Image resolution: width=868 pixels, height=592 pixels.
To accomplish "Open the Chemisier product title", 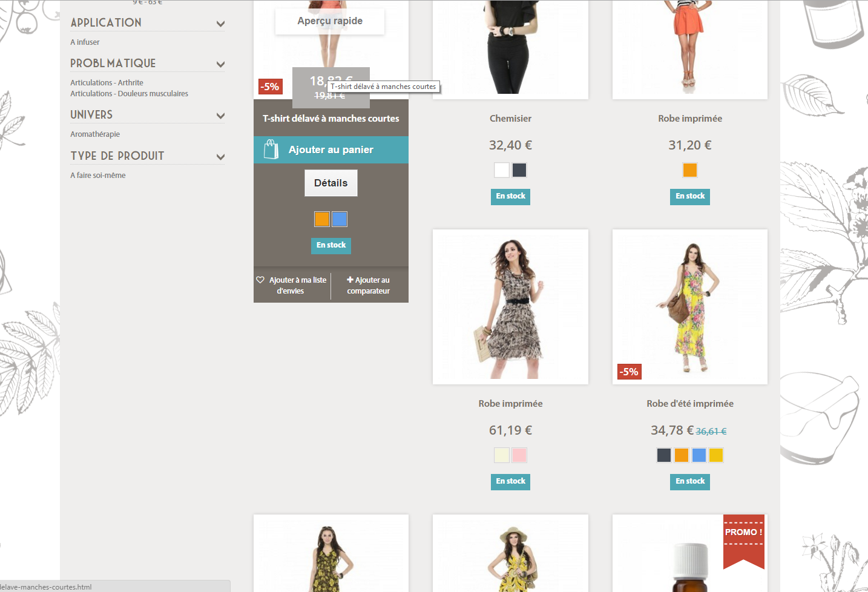I will pos(510,119).
